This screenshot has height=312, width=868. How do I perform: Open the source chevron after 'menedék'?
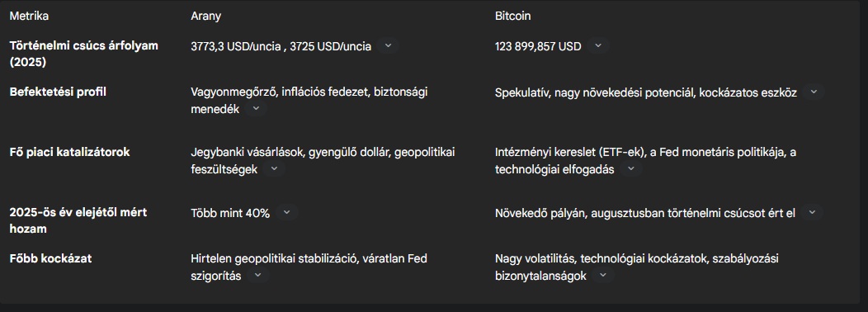click(256, 108)
